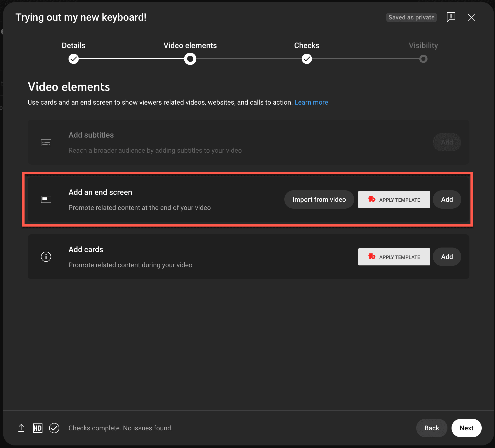Open the send feedback icon

pyautogui.click(x=451, y=17)
